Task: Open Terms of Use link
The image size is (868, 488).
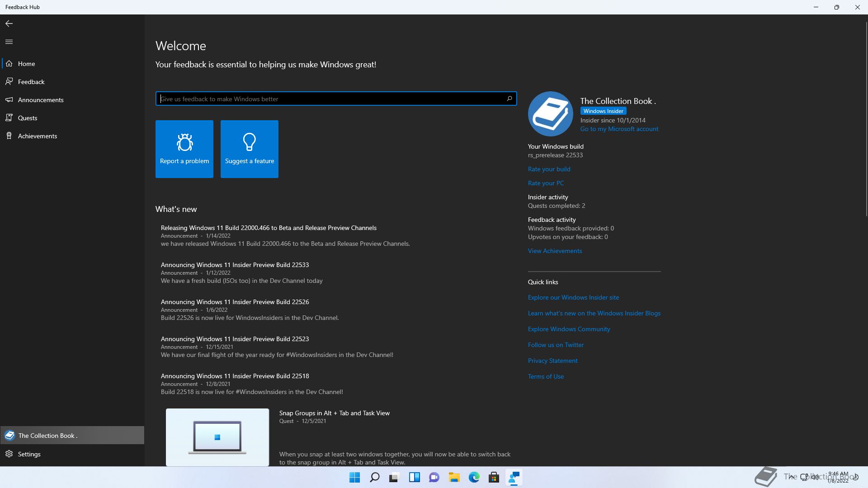Action: click(x=546, y=376)
